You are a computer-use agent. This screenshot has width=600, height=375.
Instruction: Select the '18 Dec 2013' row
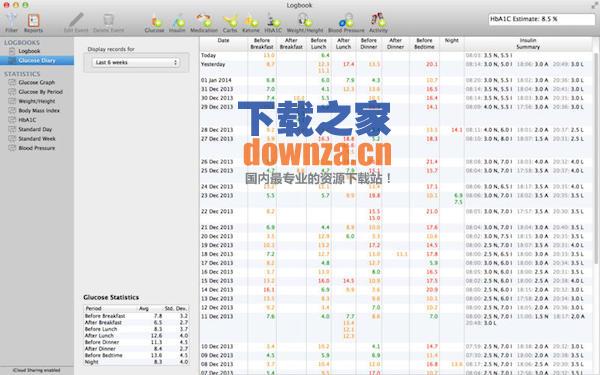click(396, 254)
